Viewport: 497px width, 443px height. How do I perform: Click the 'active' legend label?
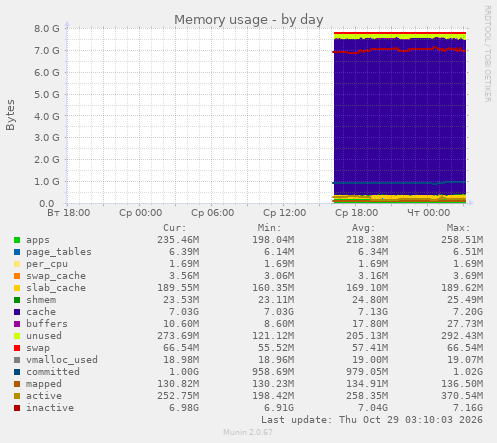tap(44, 396)
